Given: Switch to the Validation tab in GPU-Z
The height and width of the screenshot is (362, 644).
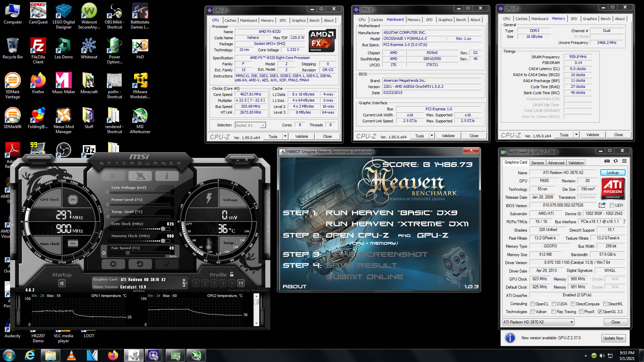Looking at the screenshot, I should [x=576, y=163].
